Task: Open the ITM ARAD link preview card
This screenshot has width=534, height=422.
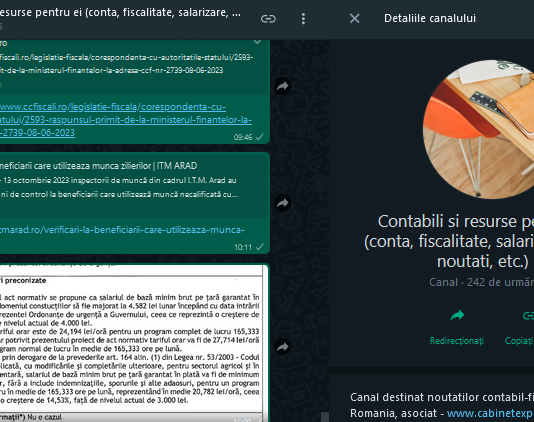Action: point(133,186)
